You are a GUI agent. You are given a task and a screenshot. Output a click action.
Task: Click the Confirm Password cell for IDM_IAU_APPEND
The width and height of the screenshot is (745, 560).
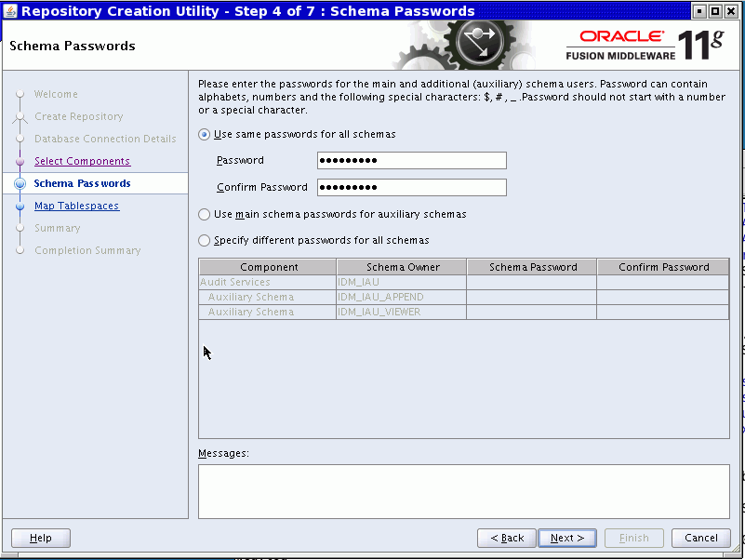pyautogui.click(x=663, y=297)
